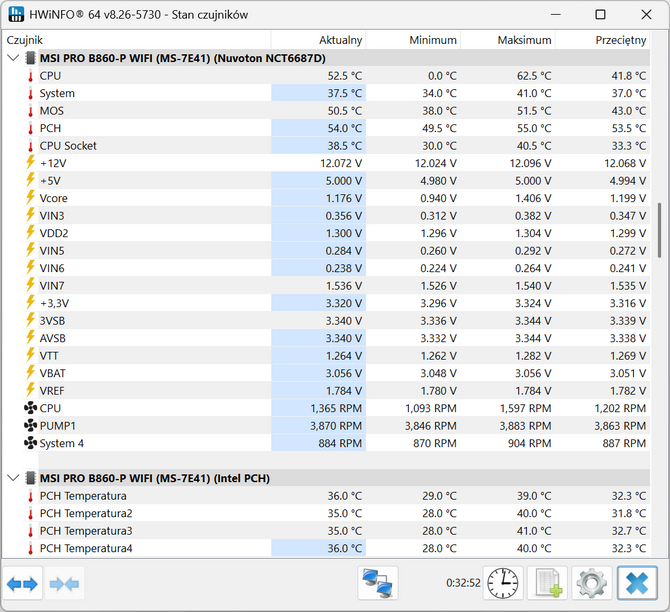Select the PCH Temperatura row label

(x=83, y=496)
